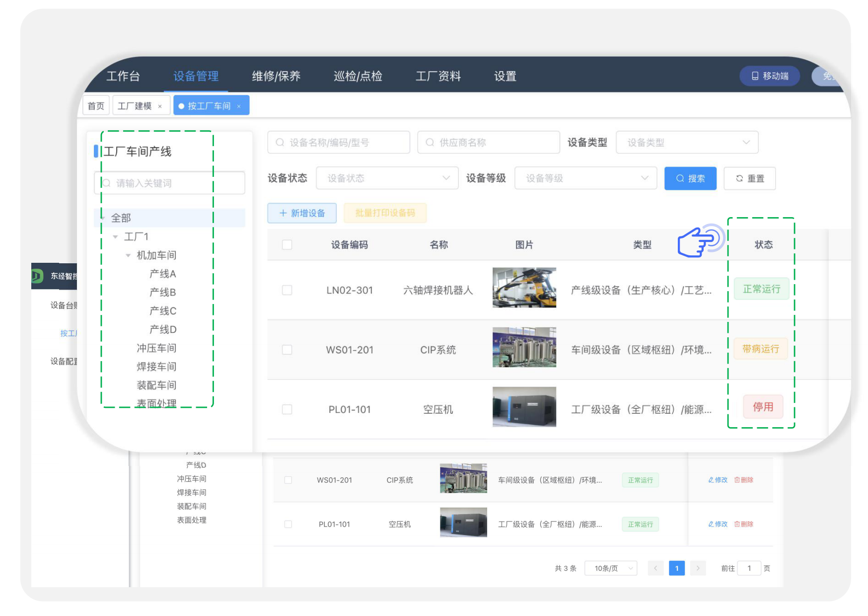This screenshot has height=616, width=868.
Task: Open the 设备类型 dropdown
Action: point(687,143)
